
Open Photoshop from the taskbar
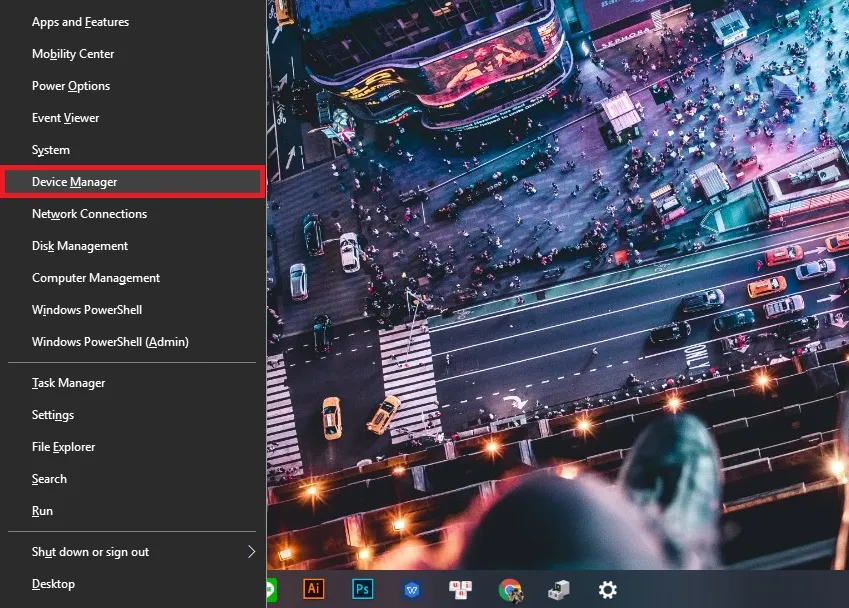coord(363,590)
